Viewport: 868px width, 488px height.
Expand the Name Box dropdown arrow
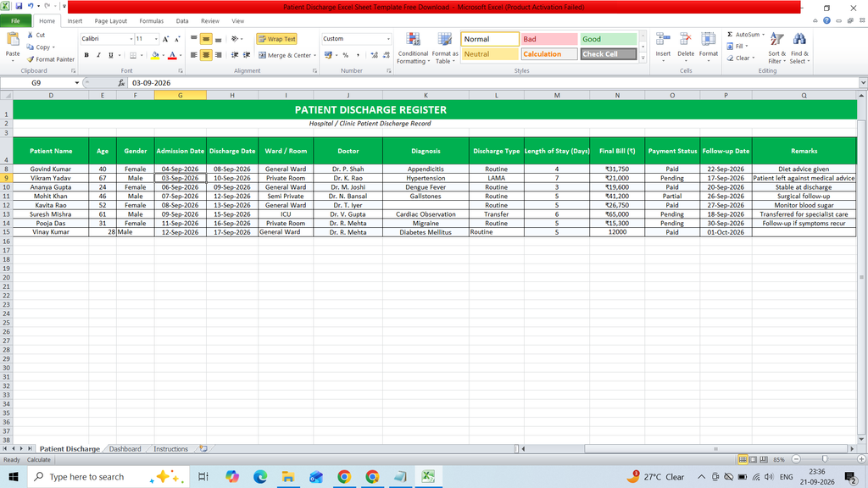[x=77, y=83]
